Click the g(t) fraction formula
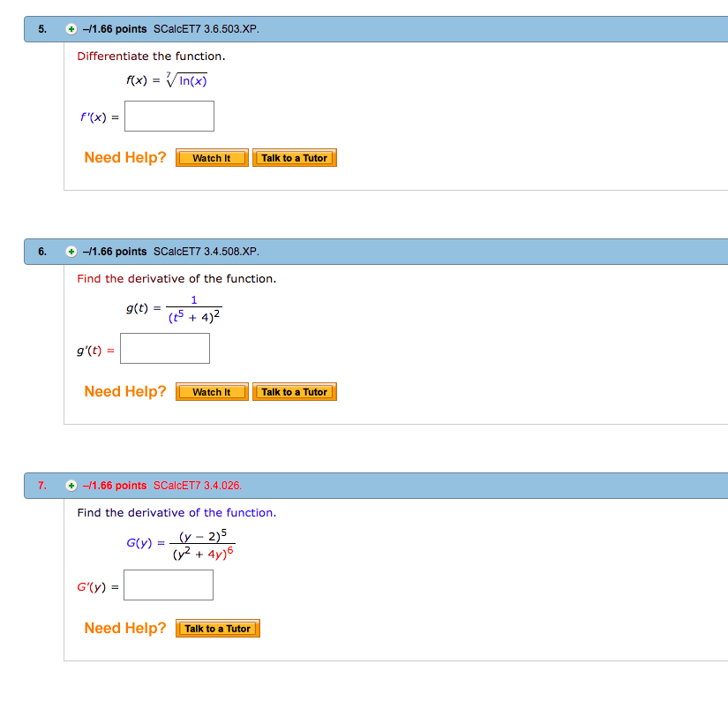Image resolution: width=728 pixels, height=702 pixels. tap(174, 309)
